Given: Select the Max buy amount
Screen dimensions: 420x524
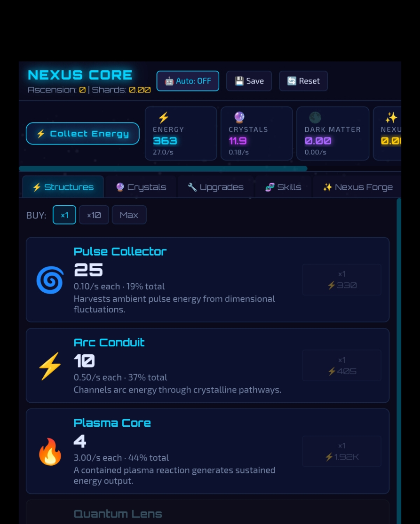Looking at the screenshot, I should click(x=129, y=215).
